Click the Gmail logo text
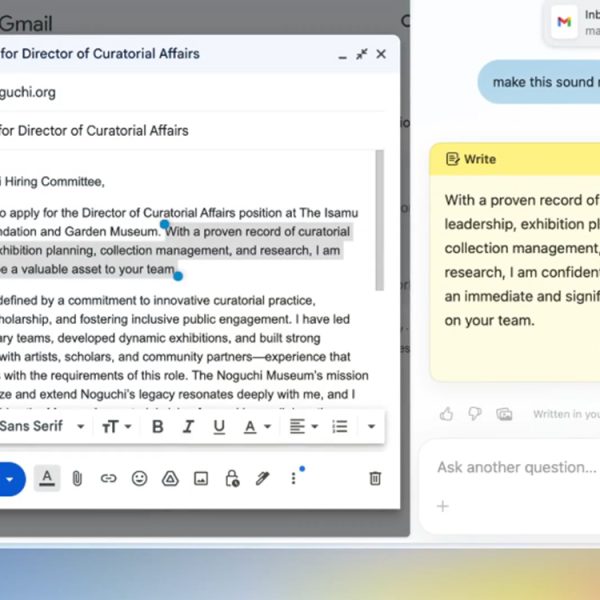600x600 pixels. (26, 24)
